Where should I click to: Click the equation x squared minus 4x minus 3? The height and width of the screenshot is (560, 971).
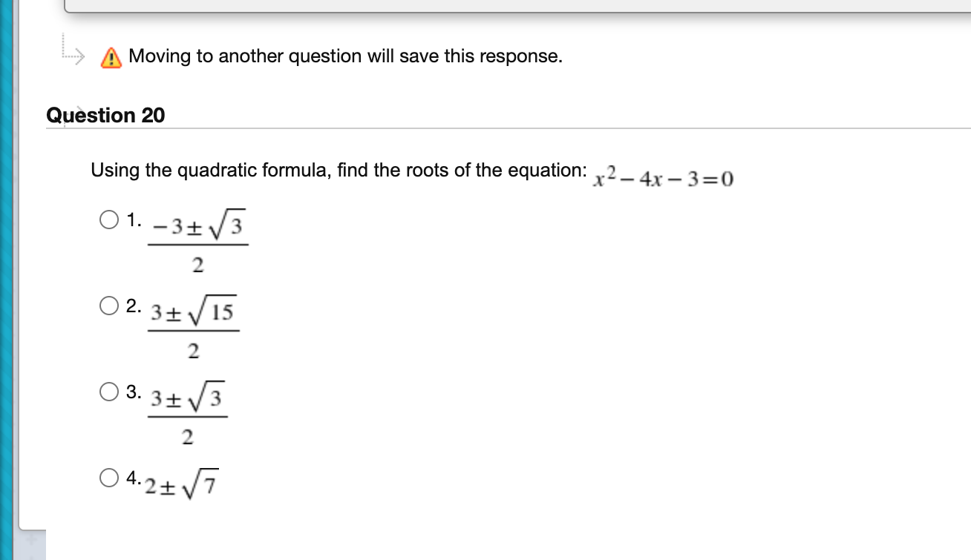click(662, 177)
